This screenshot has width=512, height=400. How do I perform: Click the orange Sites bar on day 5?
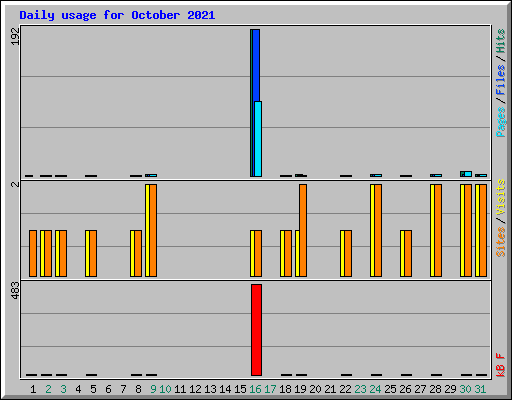pos(93,253)
